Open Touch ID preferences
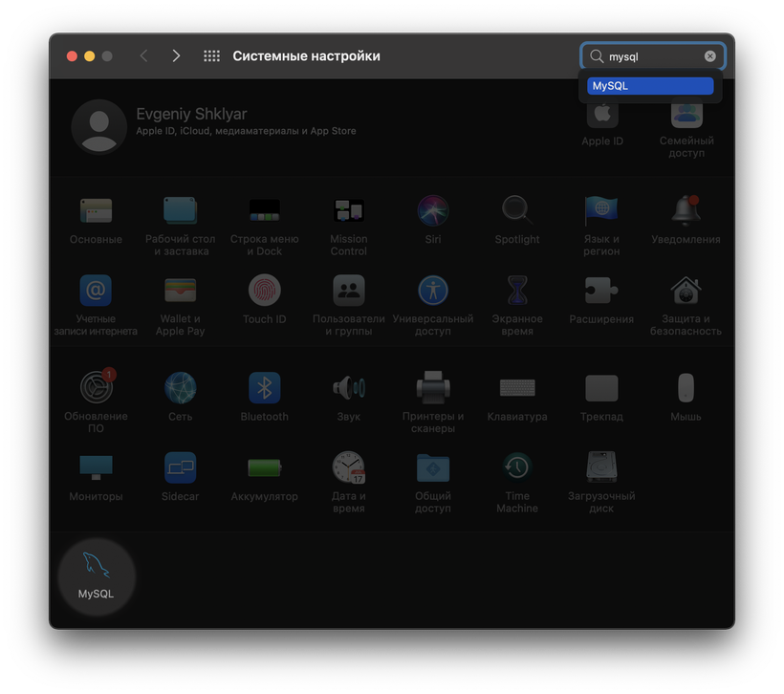Viewport: 784px width, 694px height. (x=265, y=290)
